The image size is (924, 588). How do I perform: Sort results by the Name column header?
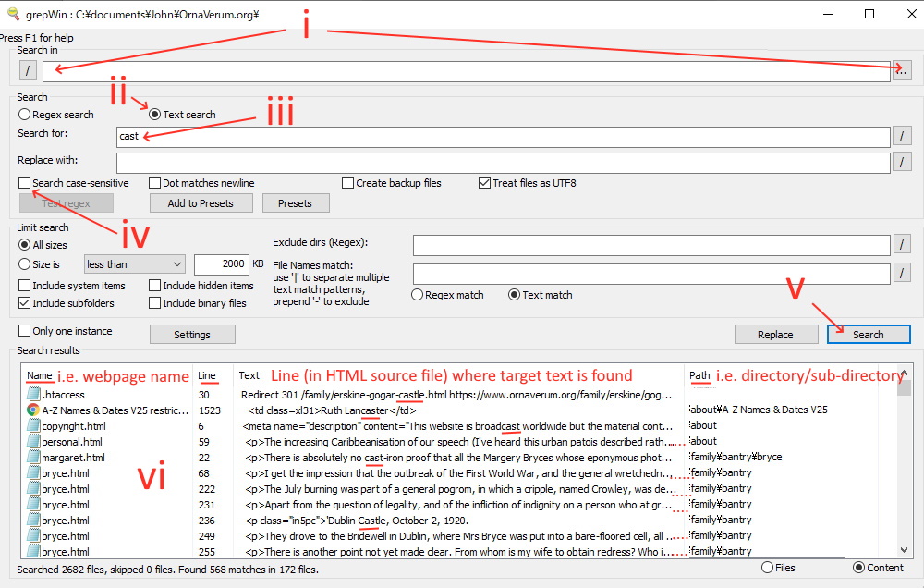[x=40, y=375]
